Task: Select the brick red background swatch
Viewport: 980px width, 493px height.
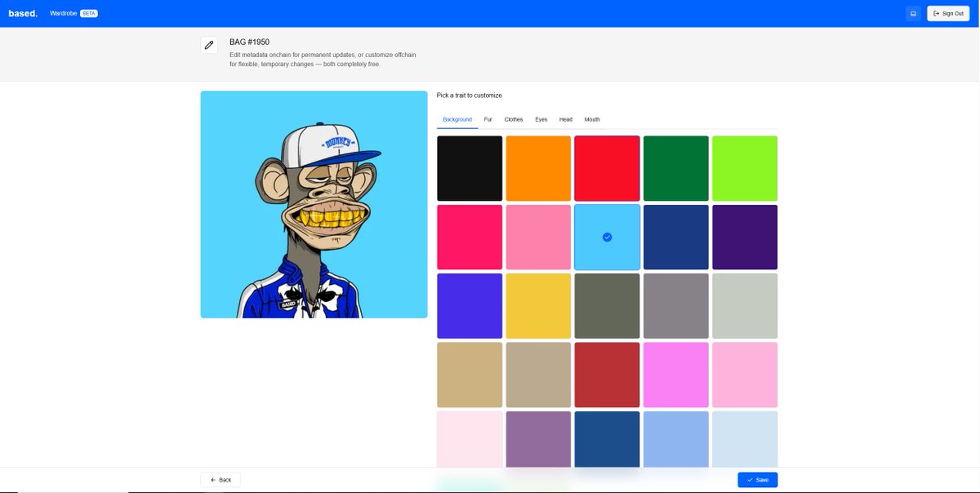Action: pos(607,375)
